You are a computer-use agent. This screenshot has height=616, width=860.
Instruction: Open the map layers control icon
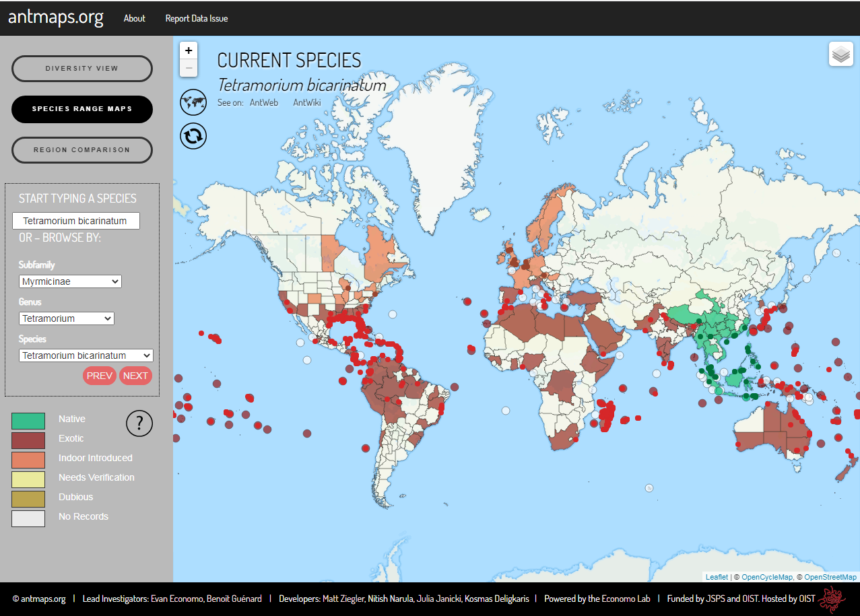840,55
